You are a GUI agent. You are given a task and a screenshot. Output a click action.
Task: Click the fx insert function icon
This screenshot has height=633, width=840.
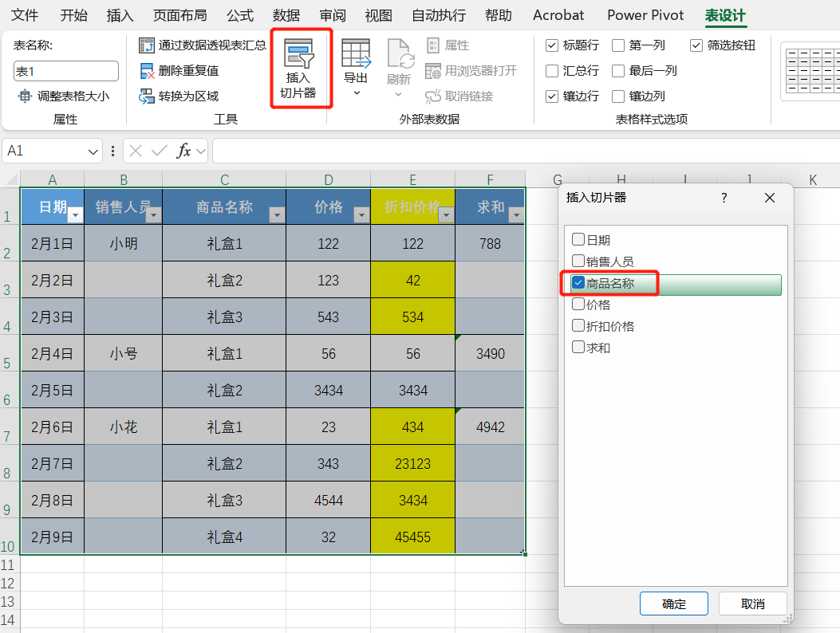(x=183, y=151)
